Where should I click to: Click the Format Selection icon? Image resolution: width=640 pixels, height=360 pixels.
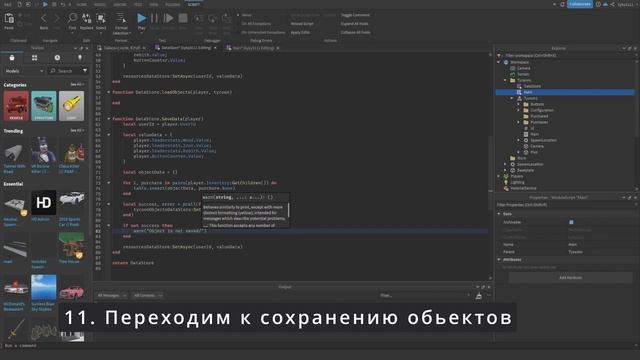pos(121,18)
